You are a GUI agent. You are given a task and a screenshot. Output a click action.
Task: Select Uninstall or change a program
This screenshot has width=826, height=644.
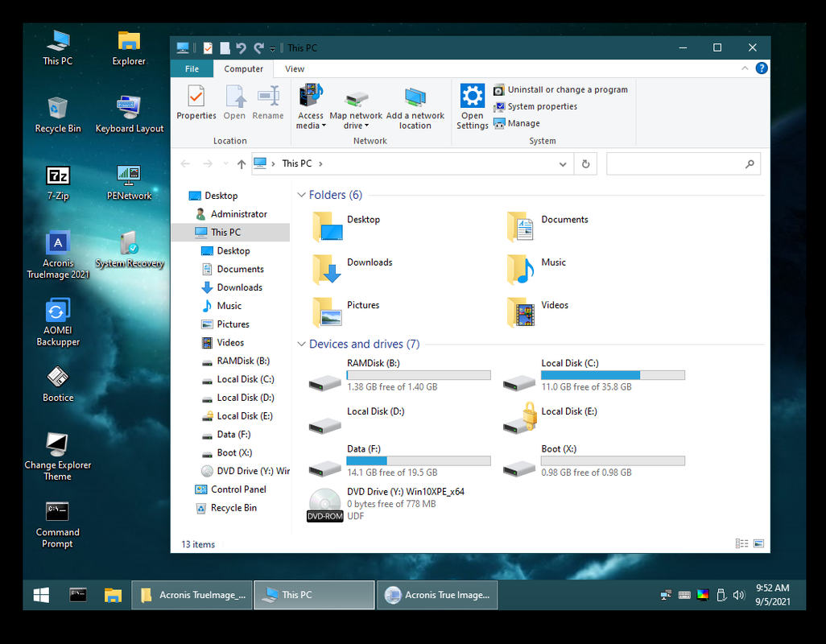[561, 89]
